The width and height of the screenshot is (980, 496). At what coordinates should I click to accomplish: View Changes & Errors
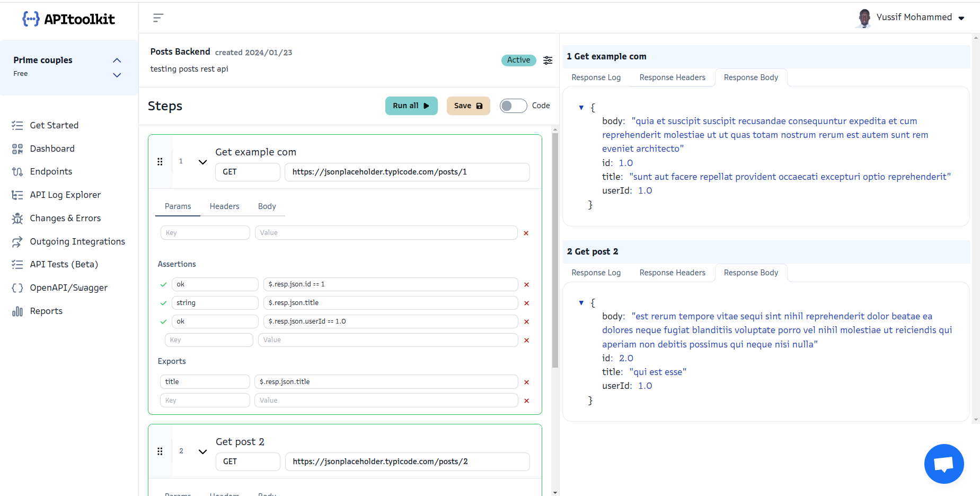(65, 218)
